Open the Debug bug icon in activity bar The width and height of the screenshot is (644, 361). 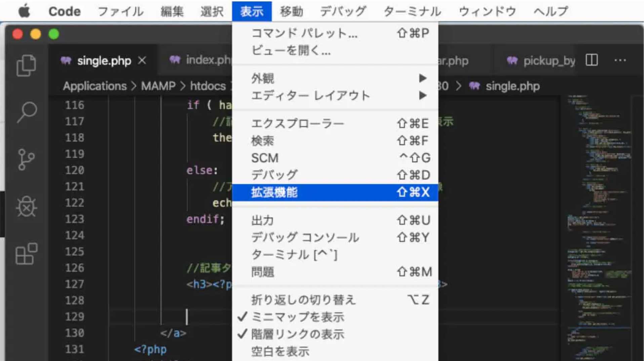pyautogui.click(x=26, y=206)
